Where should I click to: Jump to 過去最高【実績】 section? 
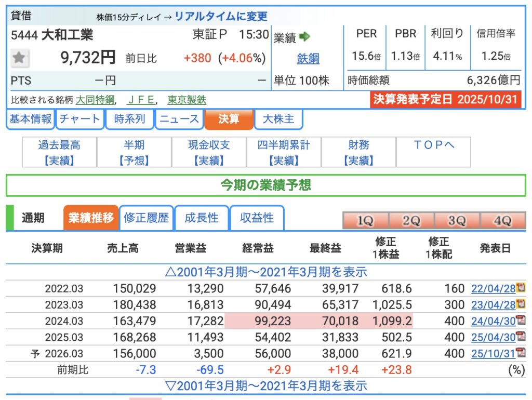(59, 152)
